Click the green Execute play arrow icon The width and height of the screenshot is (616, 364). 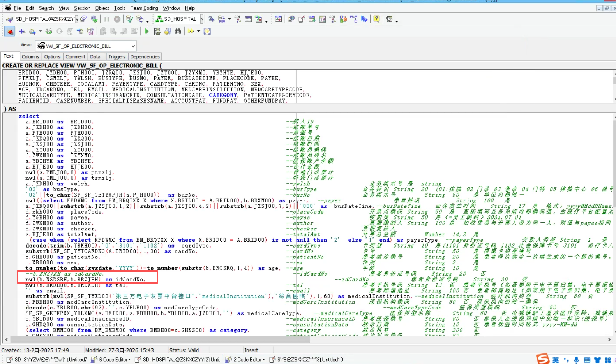pos(147,32)
